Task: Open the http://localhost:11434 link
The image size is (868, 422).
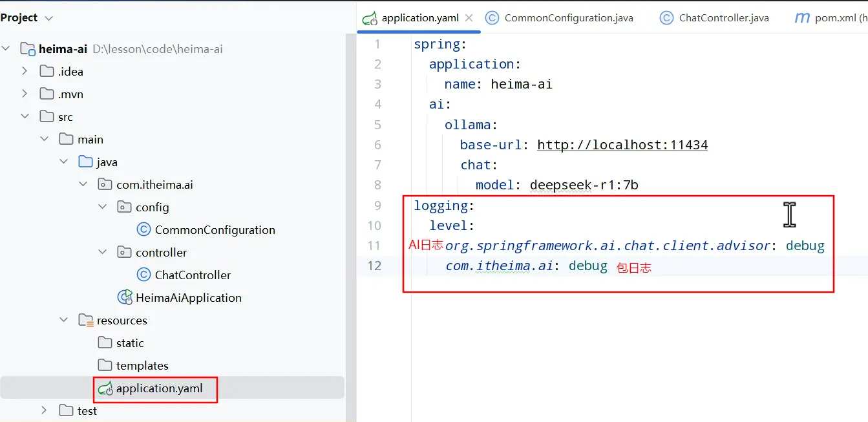Action: (622, 145)
